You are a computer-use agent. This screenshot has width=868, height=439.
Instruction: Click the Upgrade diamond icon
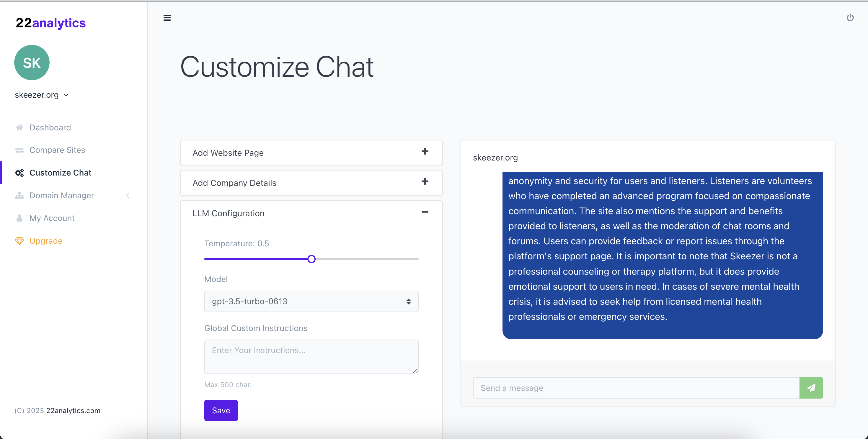coord(19,241)
